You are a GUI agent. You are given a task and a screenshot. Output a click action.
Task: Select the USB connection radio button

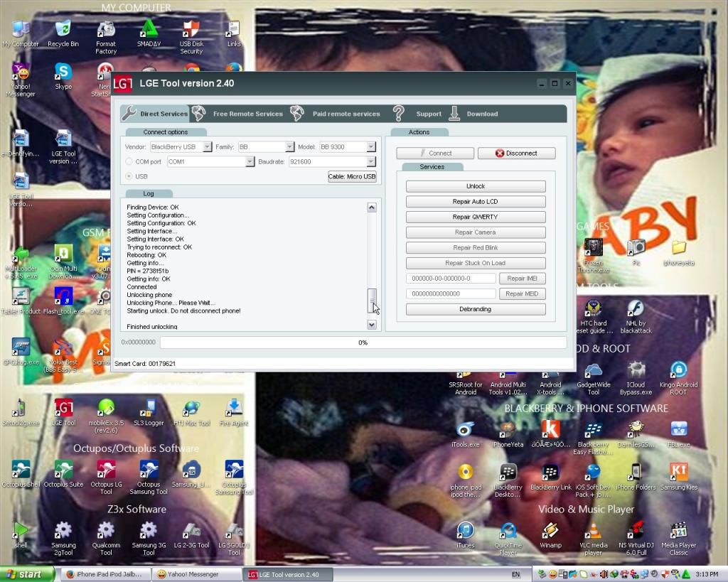click(129, 176)
